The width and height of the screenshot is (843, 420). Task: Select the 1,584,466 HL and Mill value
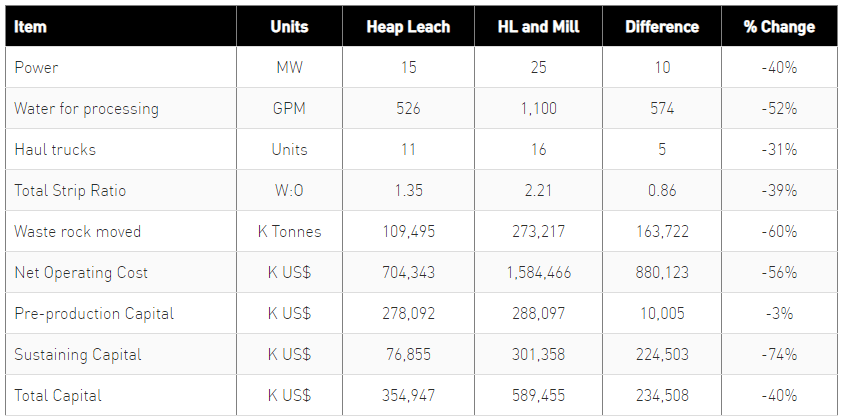coord(537,272)
